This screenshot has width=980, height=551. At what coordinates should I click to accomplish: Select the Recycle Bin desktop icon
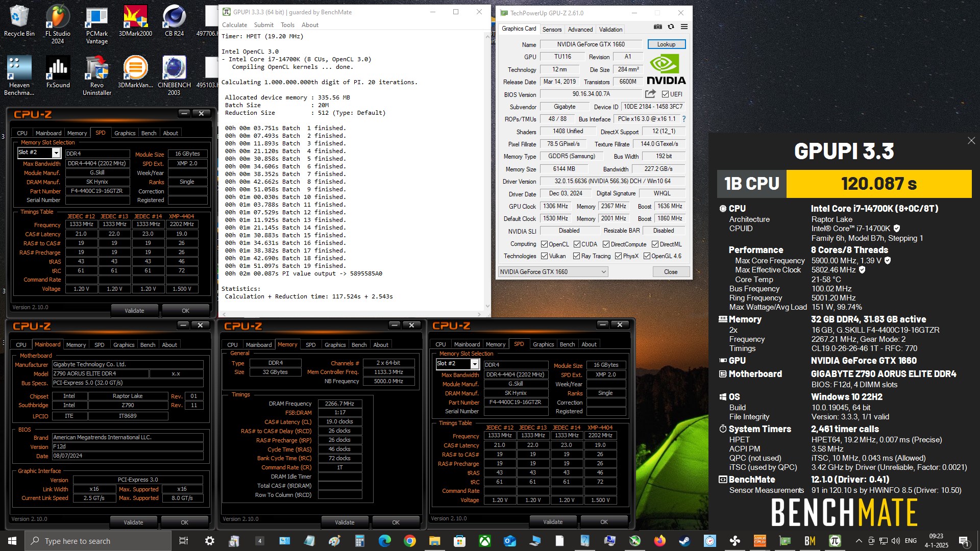19,21
